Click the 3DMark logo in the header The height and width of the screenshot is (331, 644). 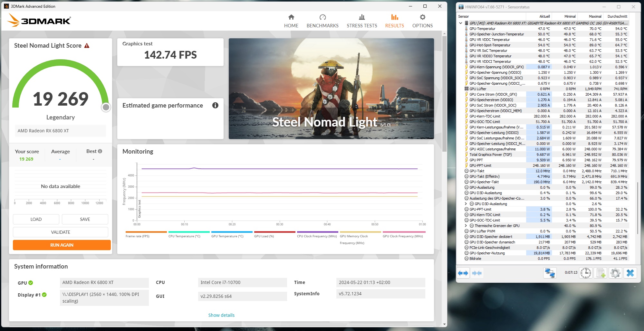point(39,21)
